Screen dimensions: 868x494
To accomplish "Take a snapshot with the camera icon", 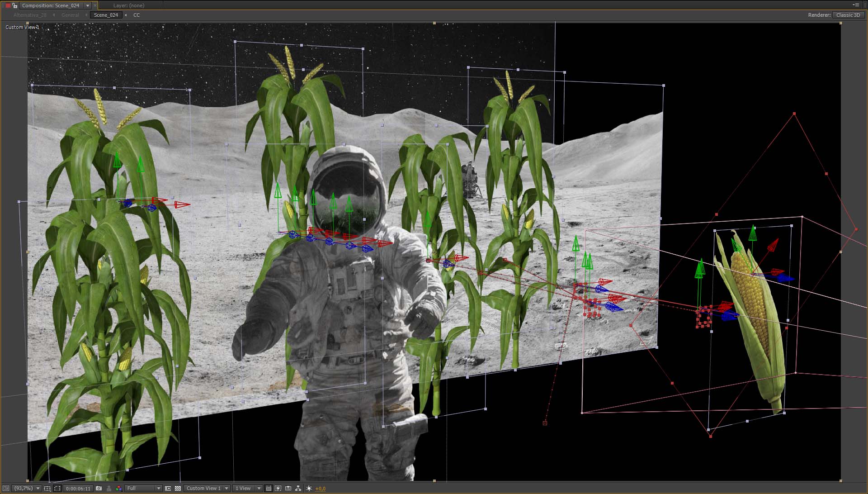I will click(99, 488).
